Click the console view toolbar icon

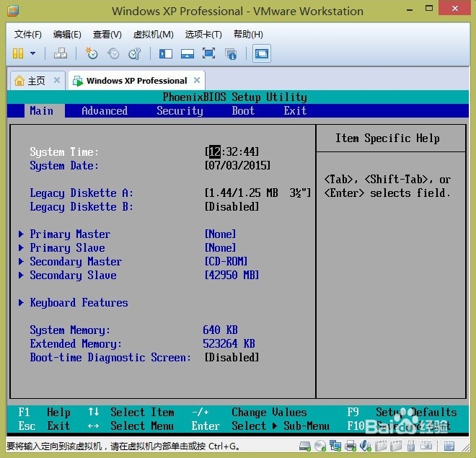point(262,53)
